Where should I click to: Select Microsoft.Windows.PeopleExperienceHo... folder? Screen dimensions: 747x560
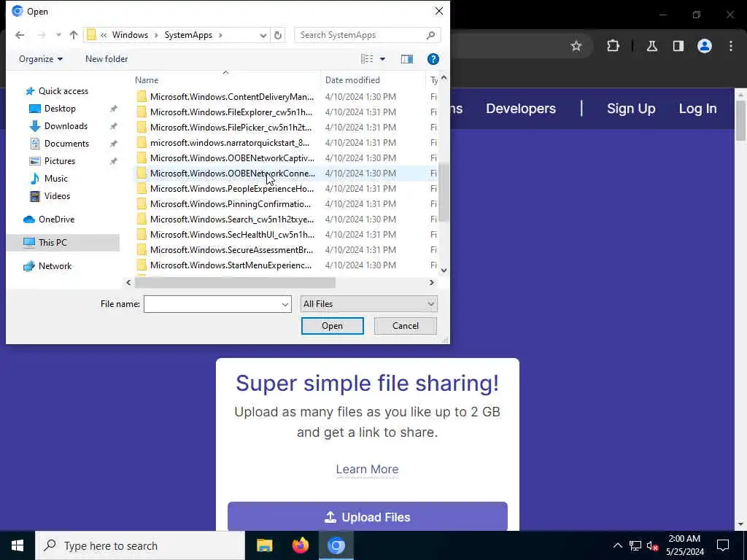click(x=232, y=189)
